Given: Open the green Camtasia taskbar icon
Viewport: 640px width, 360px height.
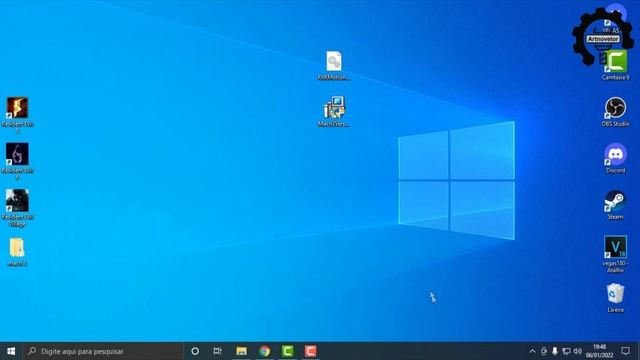Looking at the screenshot, I should tap(287, 351).
